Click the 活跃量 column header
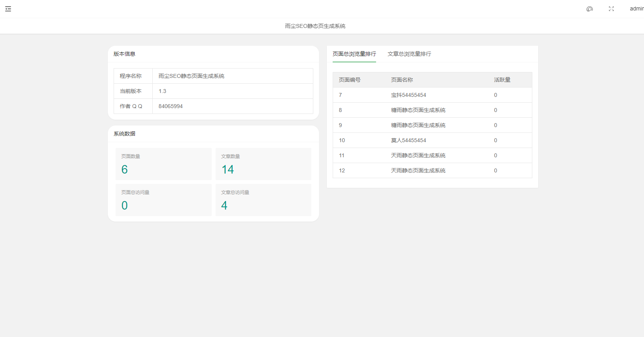Viewport: 644px width, 337px height. 502,80
